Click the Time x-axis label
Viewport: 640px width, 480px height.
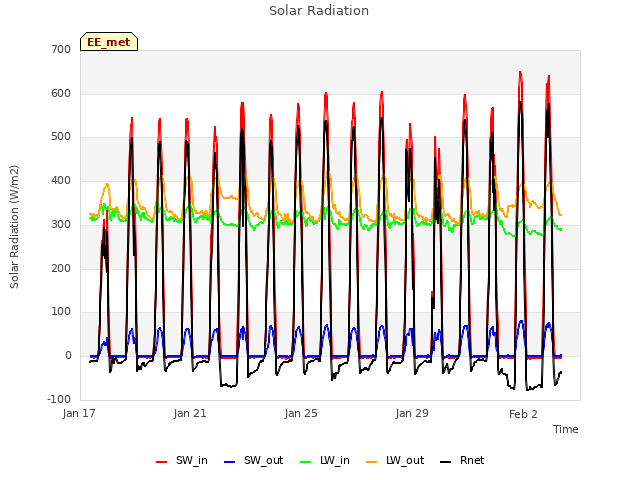566,429
